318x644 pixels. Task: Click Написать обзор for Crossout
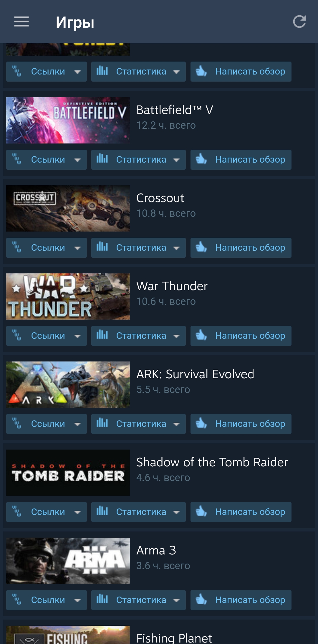[241, 248]
